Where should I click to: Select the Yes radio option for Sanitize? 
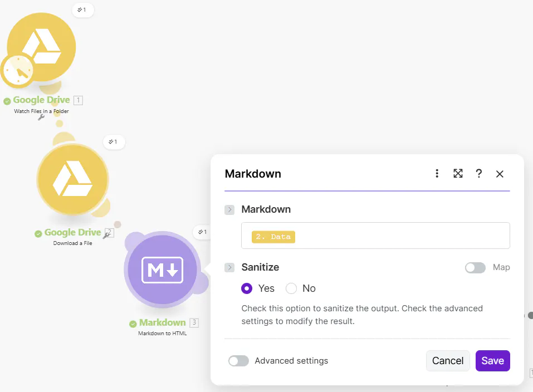[247, 288]
